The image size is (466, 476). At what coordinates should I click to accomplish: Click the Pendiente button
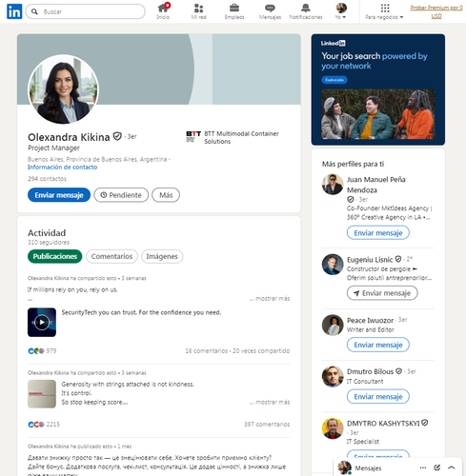click(x=121, y=195)
